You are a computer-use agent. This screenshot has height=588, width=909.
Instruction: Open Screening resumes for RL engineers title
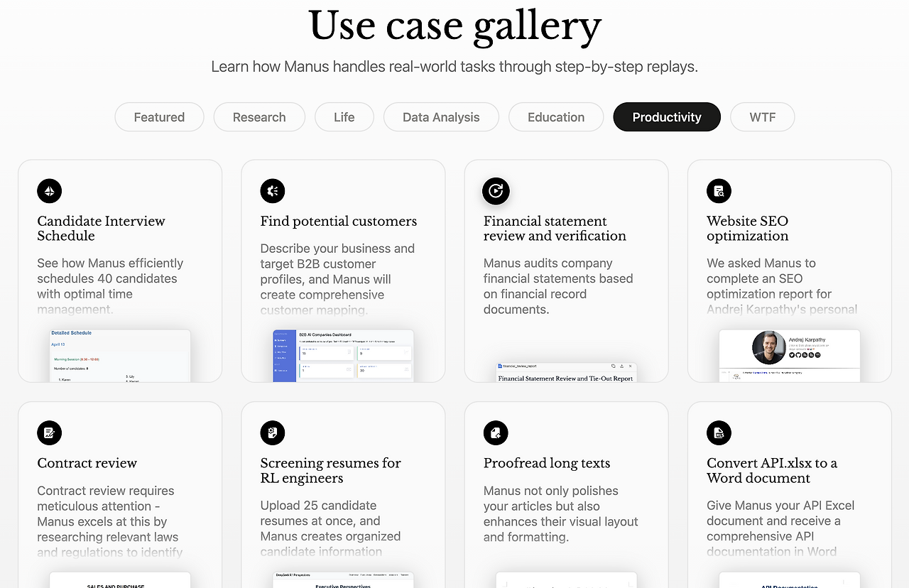click(x=330, y=471)
